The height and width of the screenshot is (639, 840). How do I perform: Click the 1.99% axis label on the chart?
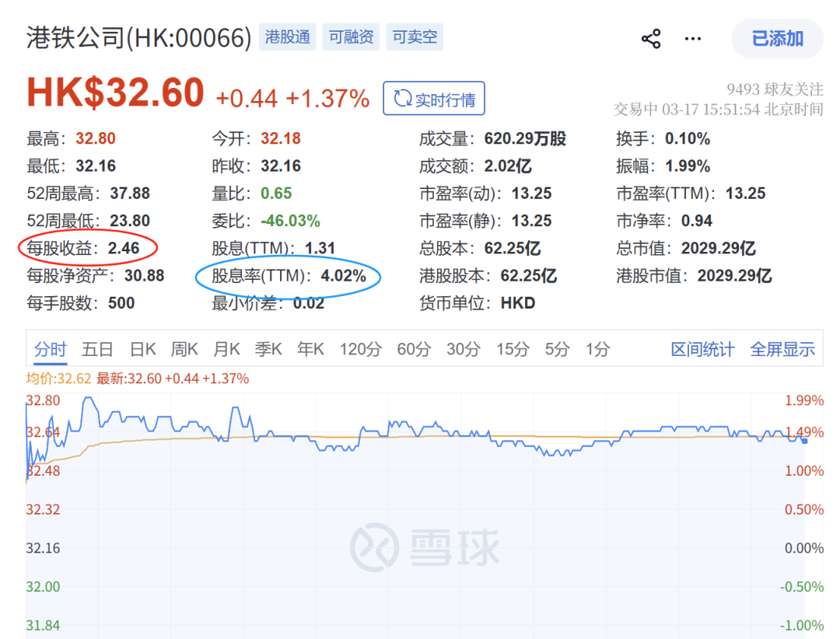coord(804,400)
